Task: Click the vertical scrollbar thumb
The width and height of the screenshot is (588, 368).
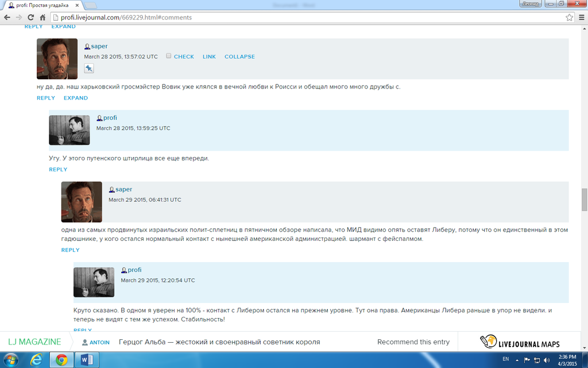Action: pyautogui.click(x=584, y=200)
